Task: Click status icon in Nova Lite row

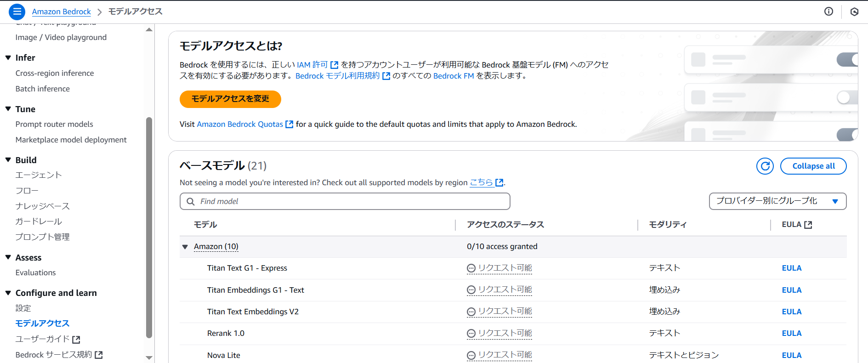Action: tap(471, 355)
